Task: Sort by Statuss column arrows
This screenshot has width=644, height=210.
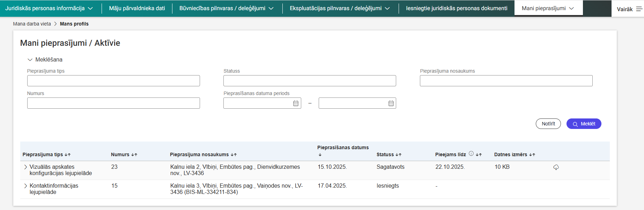Action: click(x=398, y=154)
